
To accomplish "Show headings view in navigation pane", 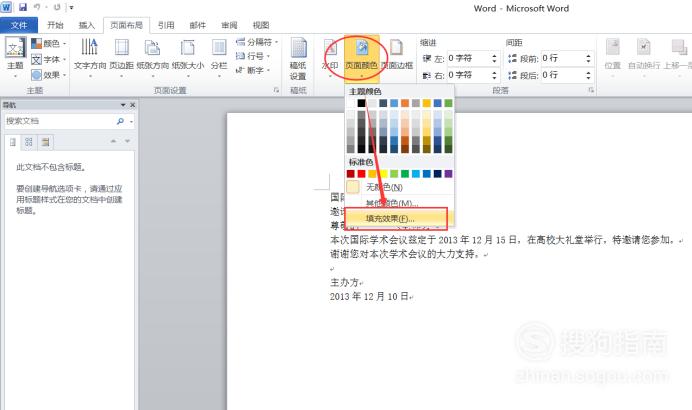I will 13,142.
